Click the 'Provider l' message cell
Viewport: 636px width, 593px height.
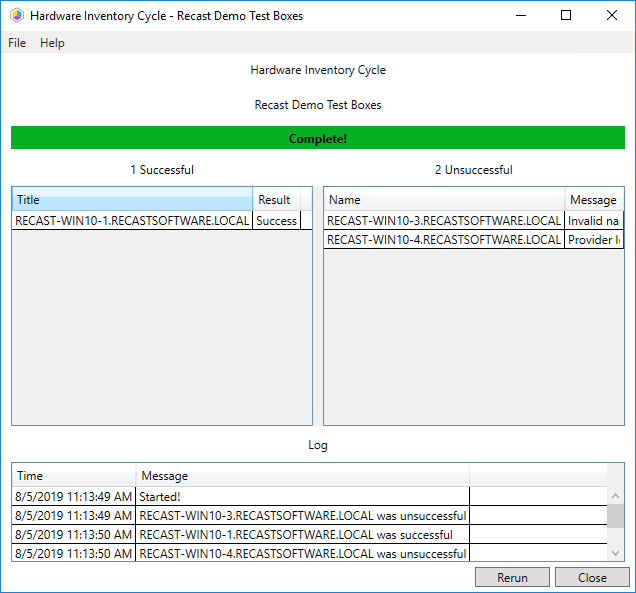click(594, 240)
